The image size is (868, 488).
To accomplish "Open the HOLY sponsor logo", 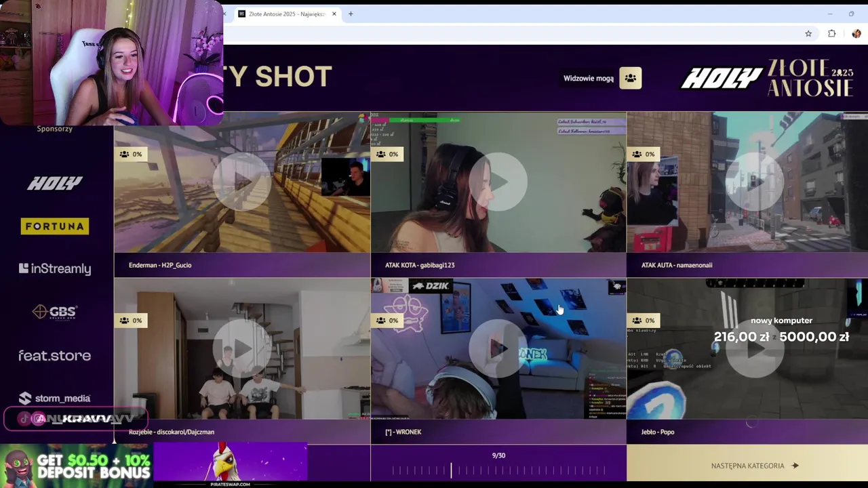I will point(55,183).
